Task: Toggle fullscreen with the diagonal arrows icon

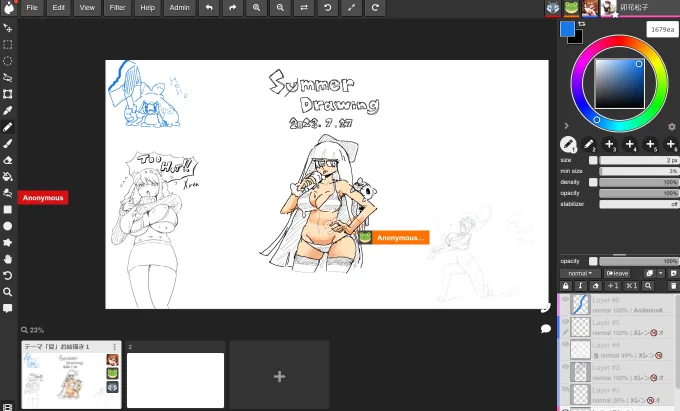Action: tap(351, 7)
